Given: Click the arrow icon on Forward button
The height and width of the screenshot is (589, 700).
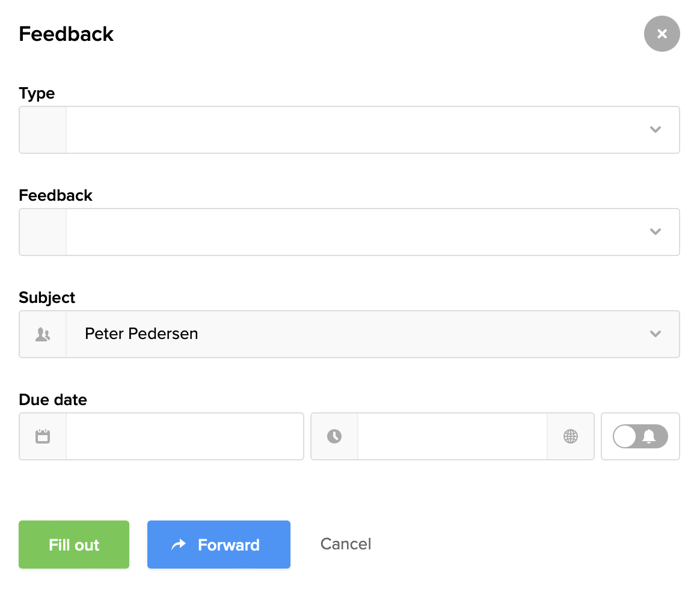Looking at the screenshot, I should (x=179, y=545).
